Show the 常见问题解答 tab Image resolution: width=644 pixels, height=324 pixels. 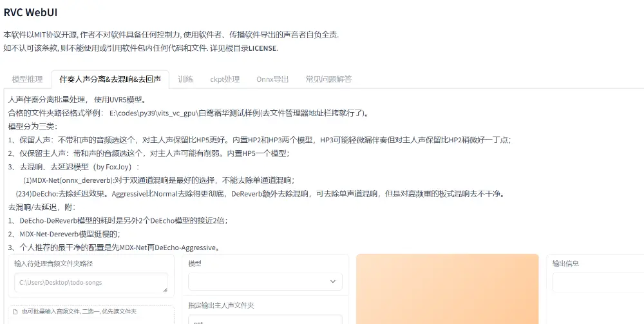tap(328, 79)
